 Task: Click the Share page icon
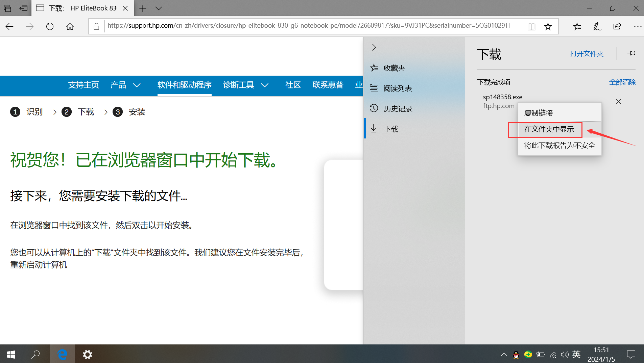click(617, 26)
